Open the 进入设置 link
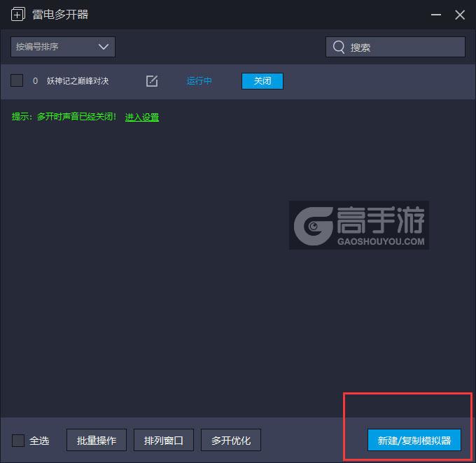This screenshot has width=476, height=463. (x=142, y=117)
